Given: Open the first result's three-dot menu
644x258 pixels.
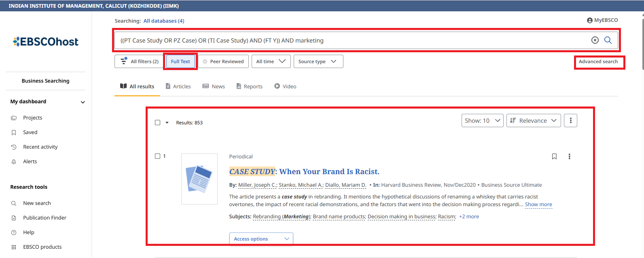Looking at the screenshot, I should coord(569,156).
